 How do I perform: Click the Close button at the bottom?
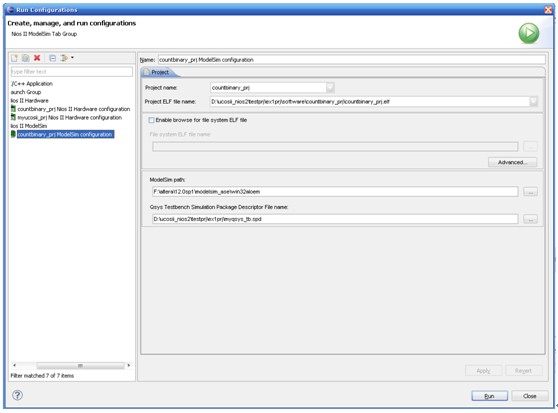point(530,396)
